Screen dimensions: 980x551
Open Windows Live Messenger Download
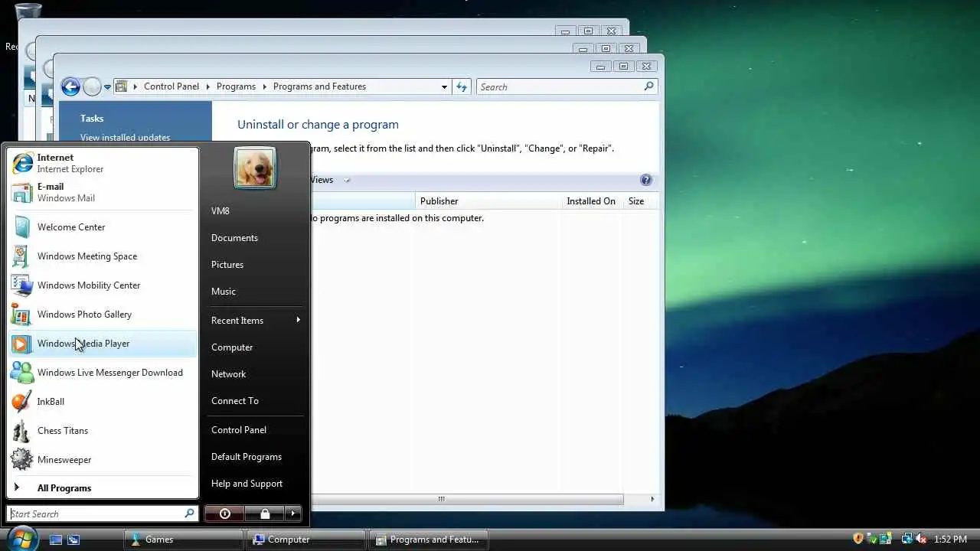(x=103, y=373)
